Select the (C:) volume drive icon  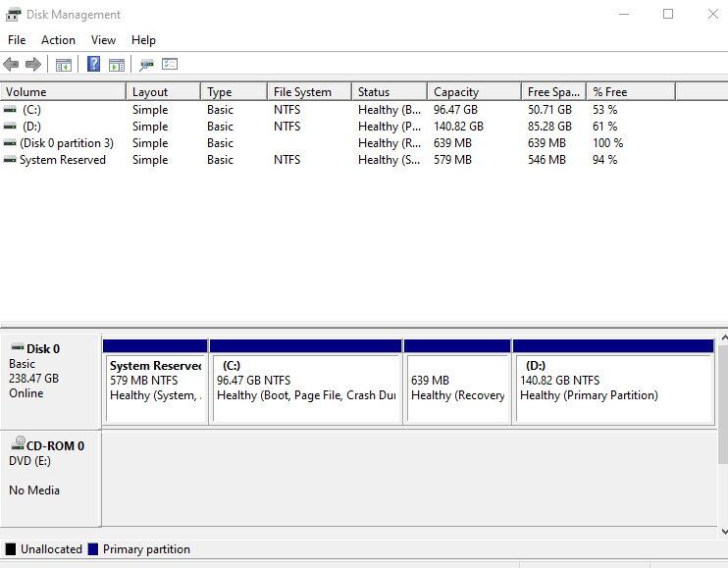[x=10, y=110]
